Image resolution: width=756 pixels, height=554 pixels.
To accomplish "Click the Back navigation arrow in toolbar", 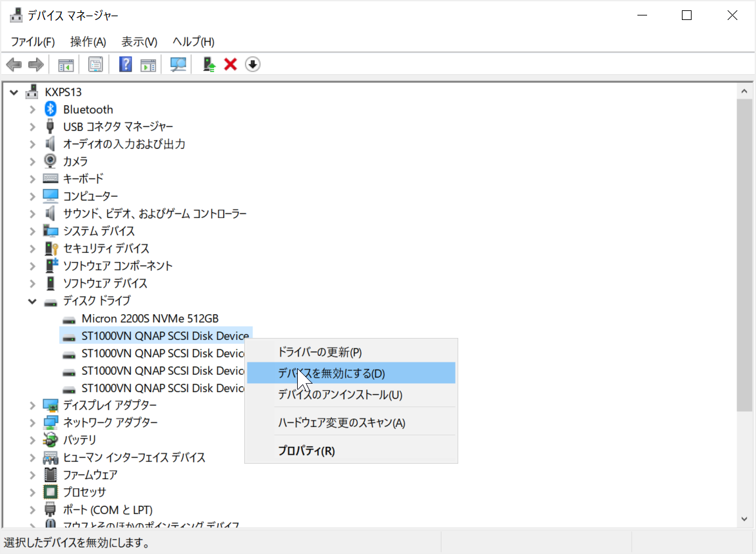I will [14, 64].
